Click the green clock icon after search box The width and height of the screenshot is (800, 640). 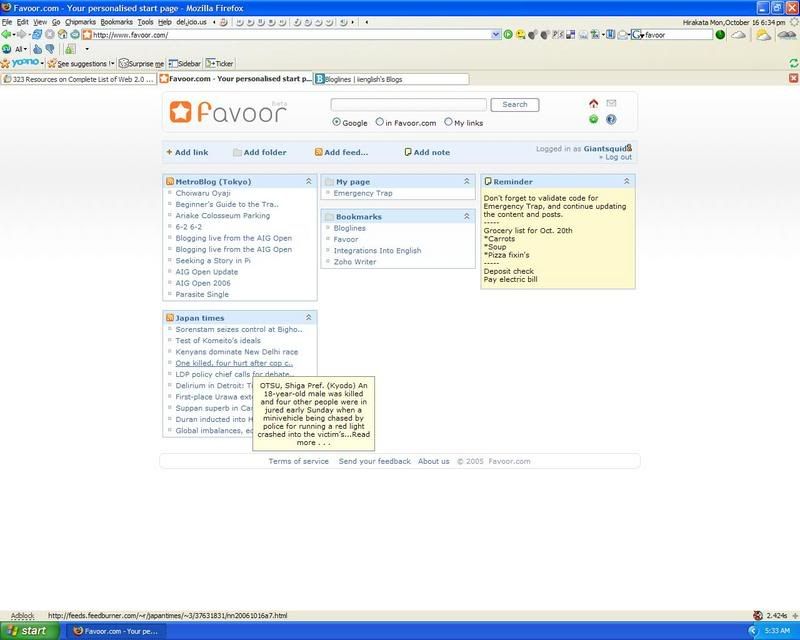pyautogui.click(x=720, y=35)
